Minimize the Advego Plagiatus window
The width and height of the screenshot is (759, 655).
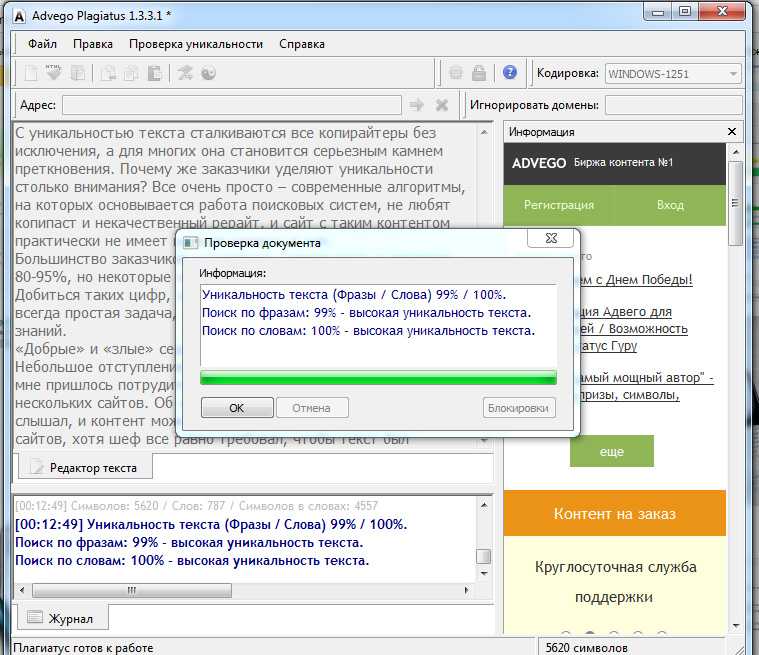coord(658,12)
